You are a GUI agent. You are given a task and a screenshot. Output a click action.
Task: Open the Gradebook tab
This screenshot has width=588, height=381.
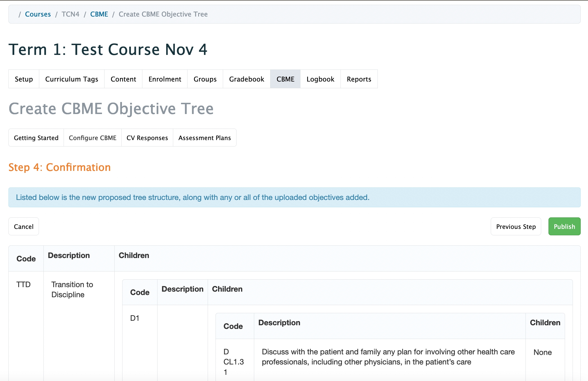(x=247, y=79)
